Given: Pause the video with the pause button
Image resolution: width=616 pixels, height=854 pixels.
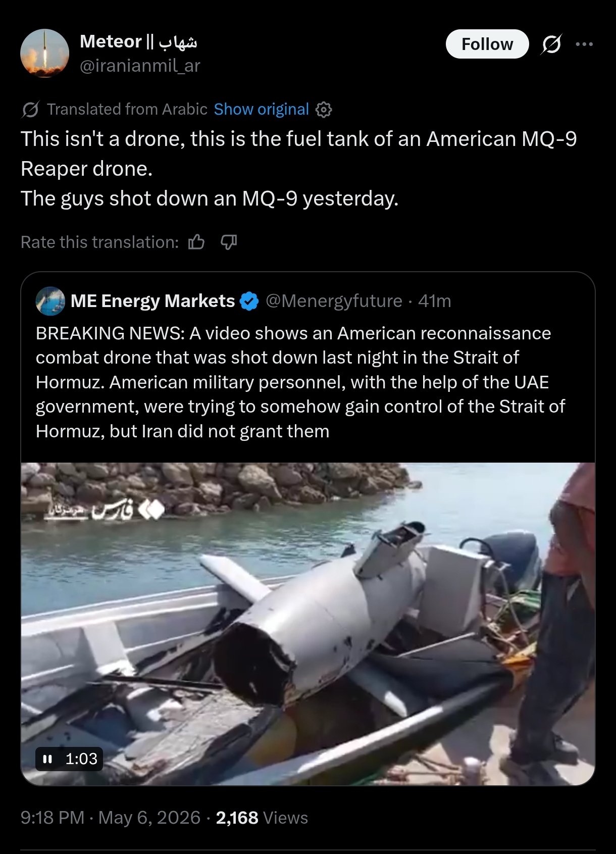Looking at the screenshot, I should 48,759.
